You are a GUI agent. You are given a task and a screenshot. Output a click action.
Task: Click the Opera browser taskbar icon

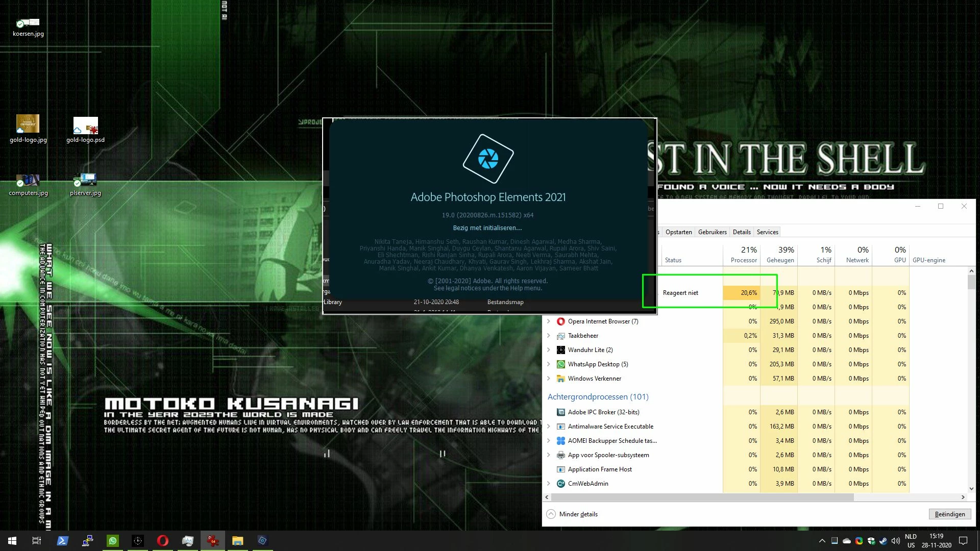pyautogui.click(x=163, y=541)
